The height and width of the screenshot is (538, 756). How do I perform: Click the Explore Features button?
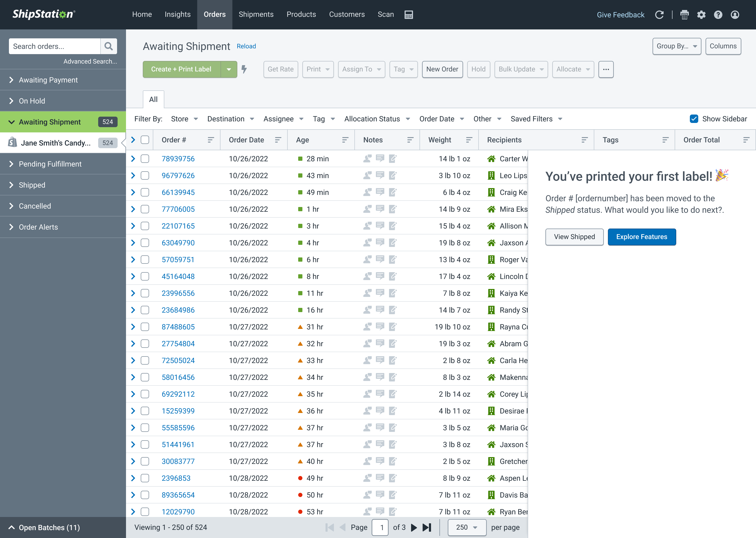641,237
